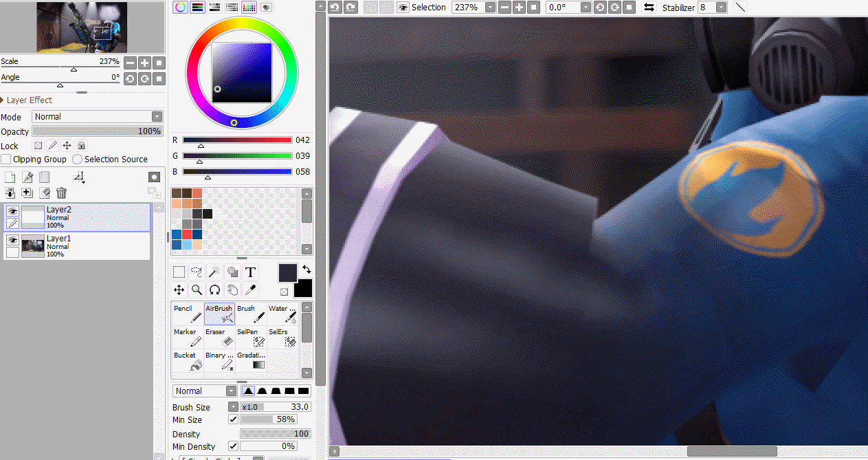The image size is (868, 460).
Task: Select the Selection Source radio button
Action: 78,159
